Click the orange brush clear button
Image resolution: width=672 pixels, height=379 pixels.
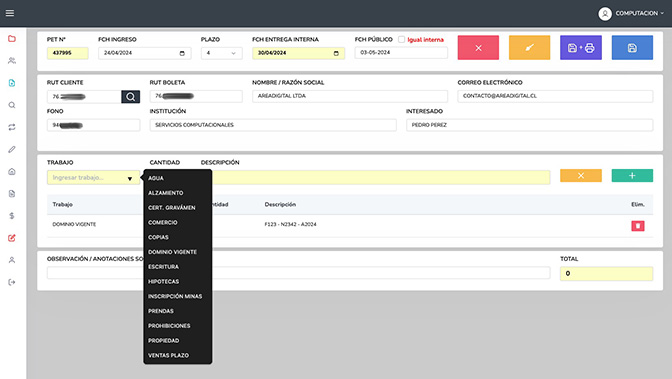click(529, 48)
